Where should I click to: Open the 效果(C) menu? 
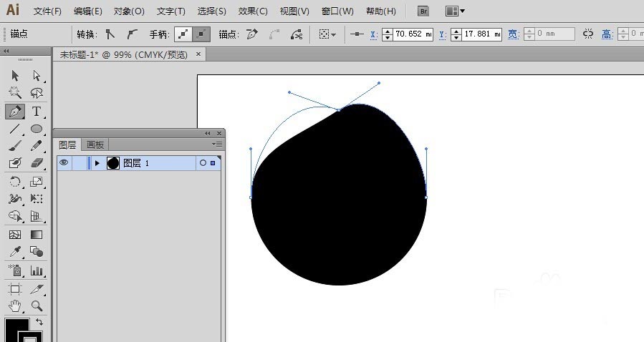coord(252,11)
